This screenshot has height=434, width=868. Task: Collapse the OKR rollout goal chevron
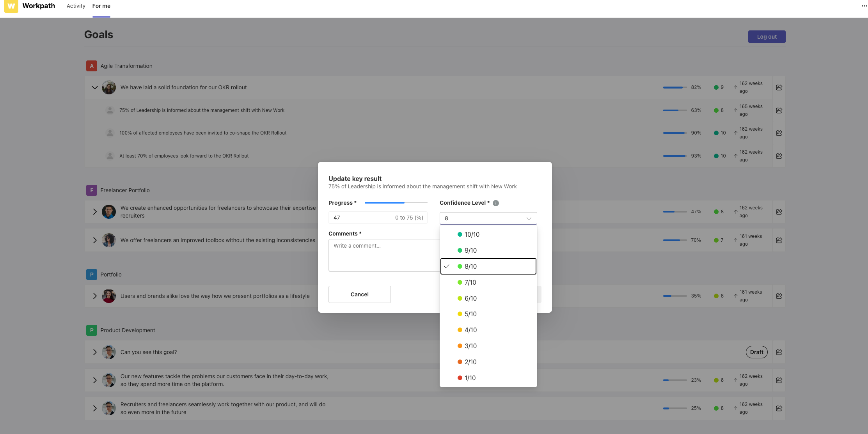[94, 87]
